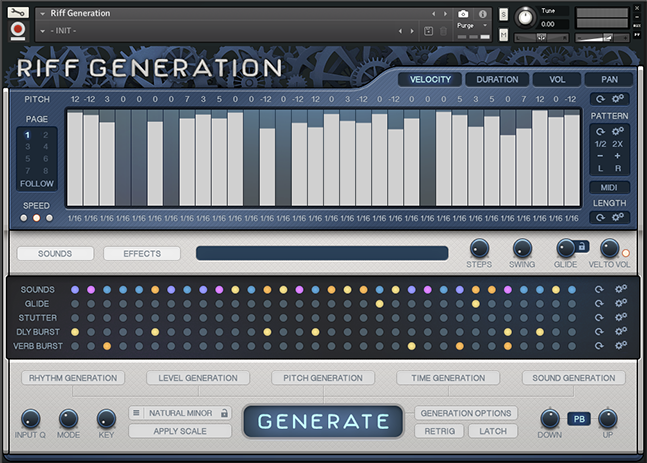Randomize the SOUNDS row with gears
Screen dimensions: 647x463
pyautogui.click(x=621, y=289)
